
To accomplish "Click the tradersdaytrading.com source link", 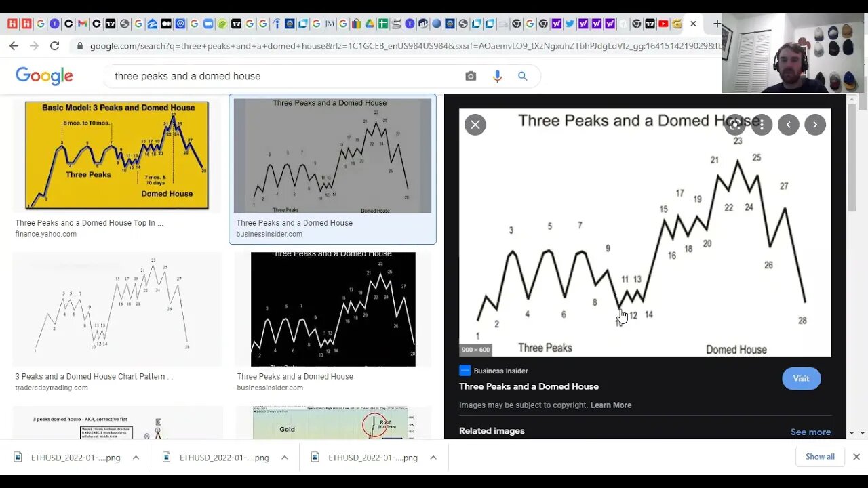I will click(52, 388).
